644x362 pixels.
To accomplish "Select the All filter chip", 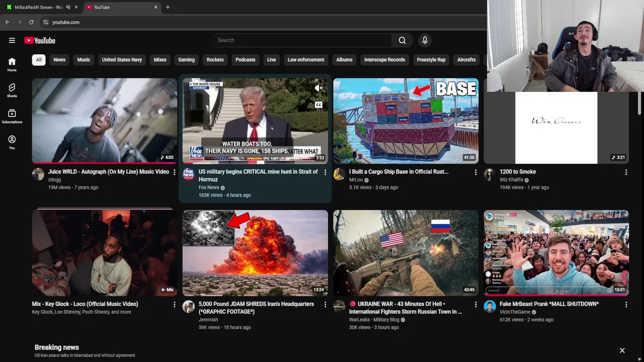I will pyautogui.click(x=39, y=60).
